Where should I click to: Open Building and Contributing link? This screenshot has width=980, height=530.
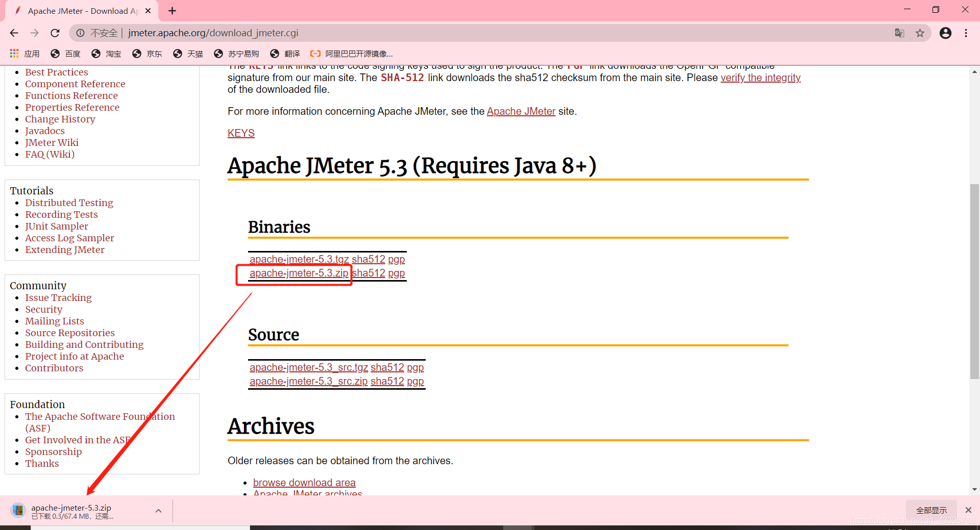[x=84, y=344]
